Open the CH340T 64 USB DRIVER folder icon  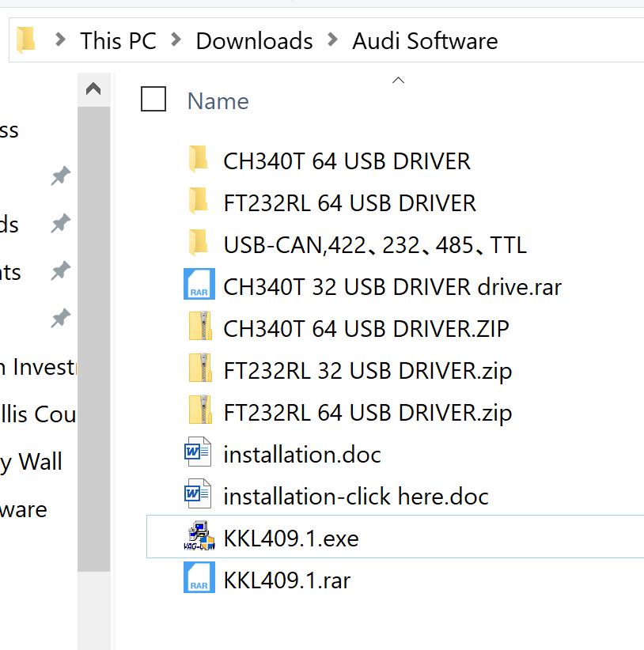point(199,158)
